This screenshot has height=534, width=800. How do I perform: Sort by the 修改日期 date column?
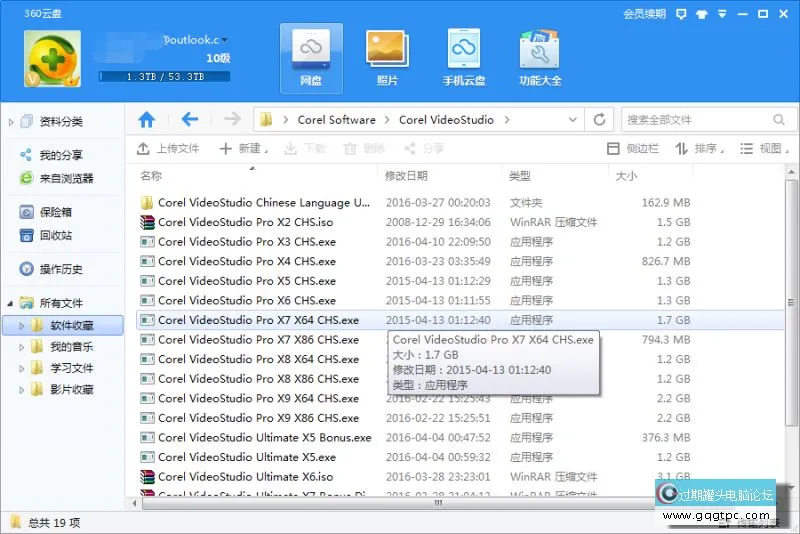[406, 176]
